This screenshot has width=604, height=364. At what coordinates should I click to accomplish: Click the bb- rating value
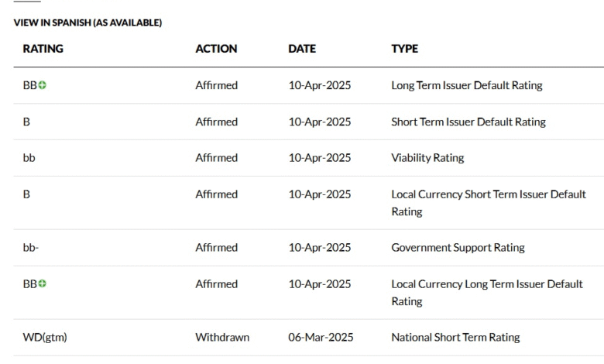[x=30, y=247]
